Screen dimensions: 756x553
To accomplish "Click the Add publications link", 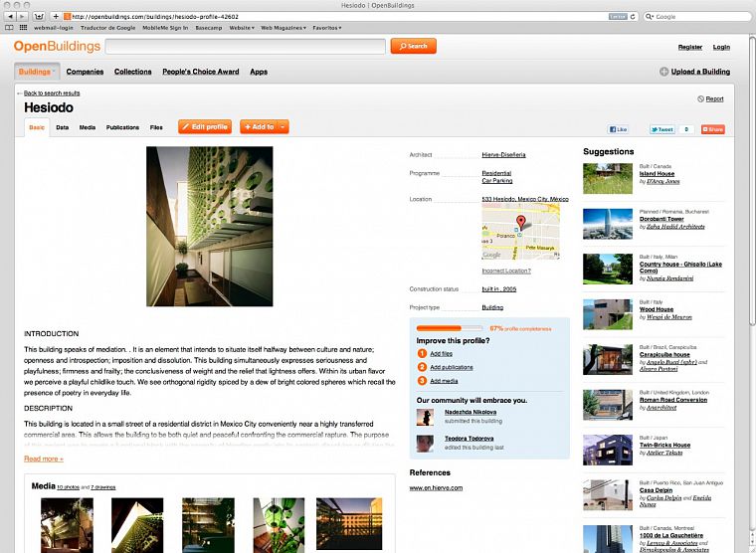I will click(452, 367).
